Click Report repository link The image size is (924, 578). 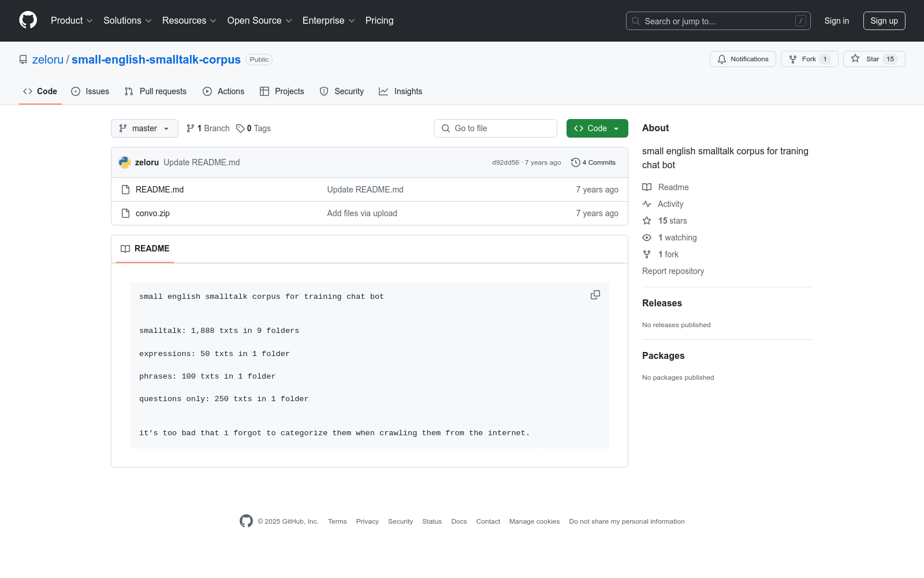[673, 271]
